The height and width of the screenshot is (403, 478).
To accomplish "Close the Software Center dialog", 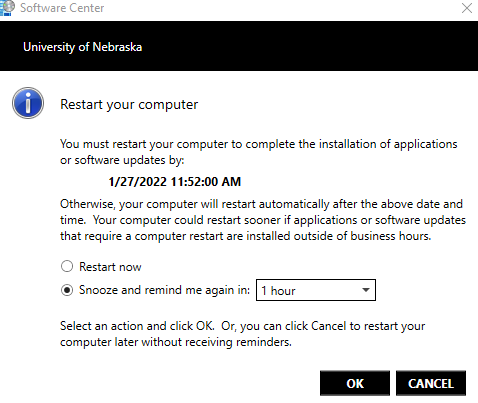I will tap(467, 8).
